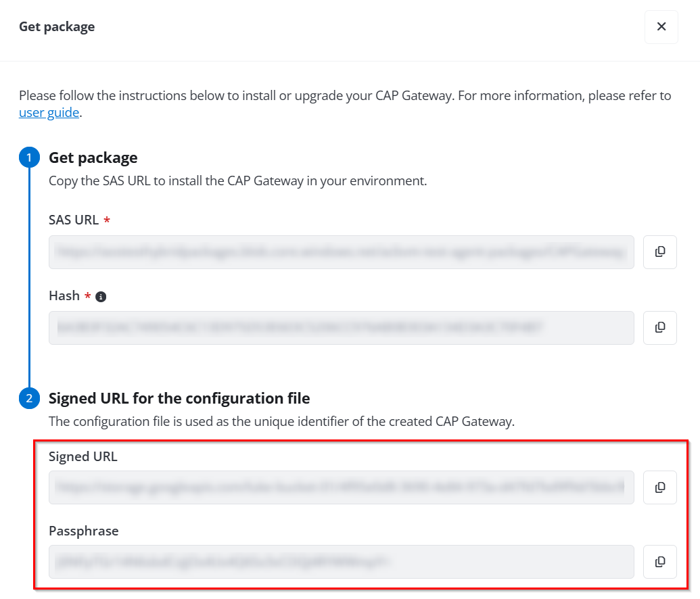Viewport: 700px width, 599px height.
Task: Close the Get package dialog
Action: coord(661,27)
